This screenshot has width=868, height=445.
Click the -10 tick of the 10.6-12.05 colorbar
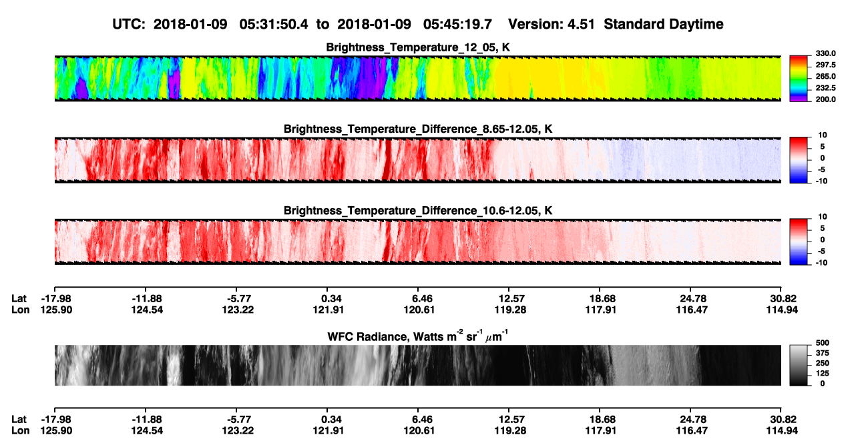[821, 263]
